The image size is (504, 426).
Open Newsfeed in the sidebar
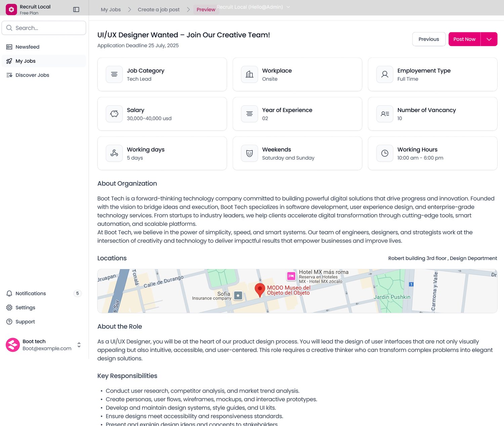[44, 47]
